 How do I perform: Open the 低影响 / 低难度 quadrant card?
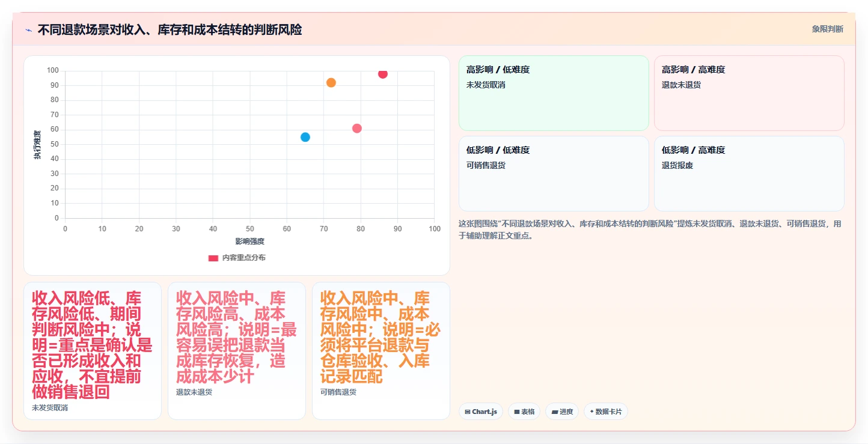coord(554,174)
